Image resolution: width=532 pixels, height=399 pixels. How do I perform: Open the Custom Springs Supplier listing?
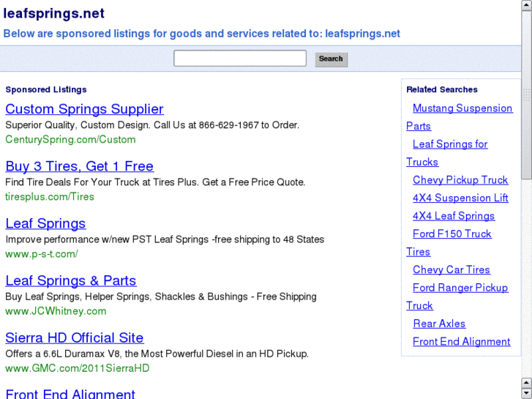click(84, 109)
